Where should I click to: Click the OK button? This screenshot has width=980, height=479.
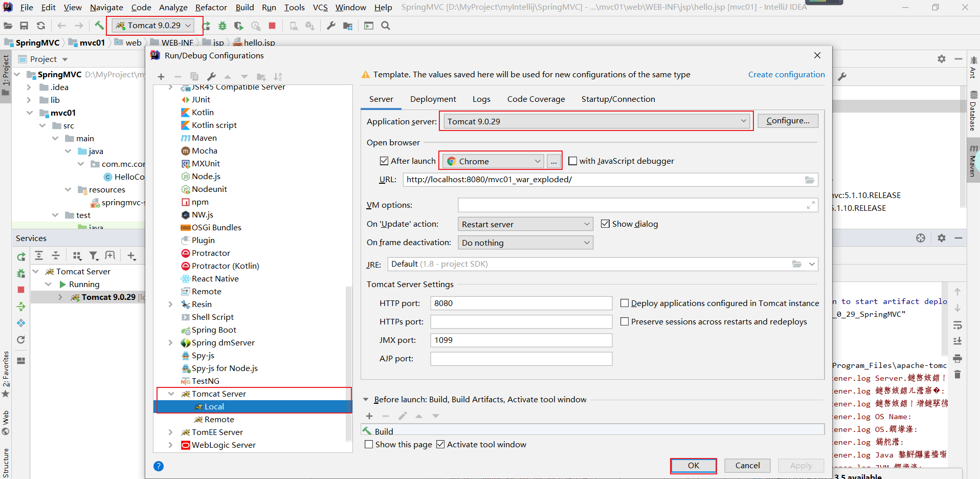click(693, 466)
